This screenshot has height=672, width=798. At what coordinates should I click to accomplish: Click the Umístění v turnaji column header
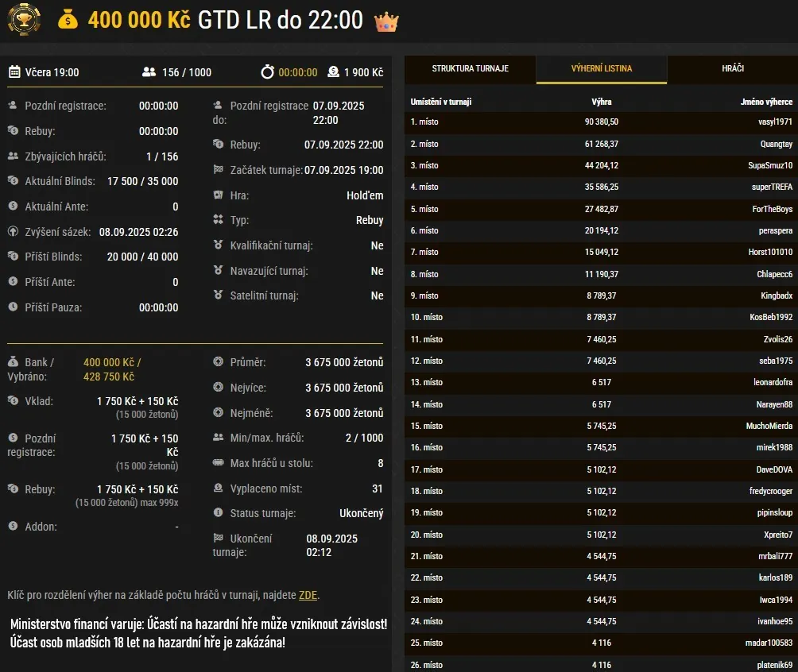[441, 102]
